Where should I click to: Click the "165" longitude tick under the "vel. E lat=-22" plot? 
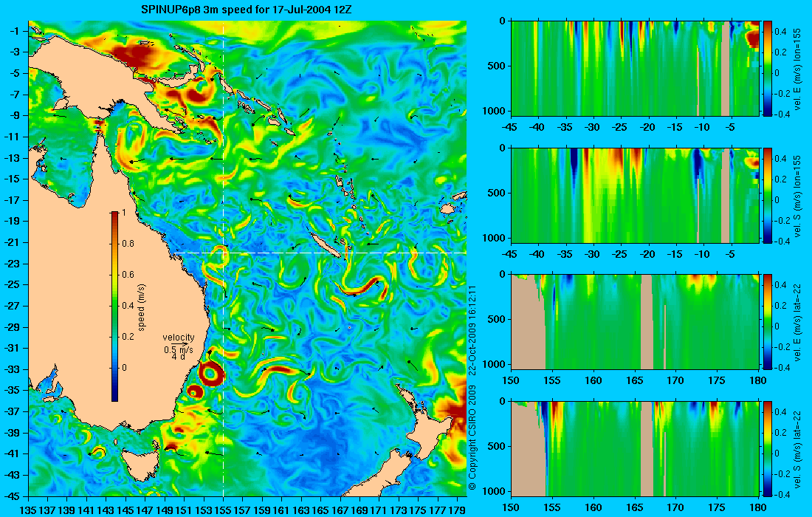pyautogui.click(x=634, y=381)
